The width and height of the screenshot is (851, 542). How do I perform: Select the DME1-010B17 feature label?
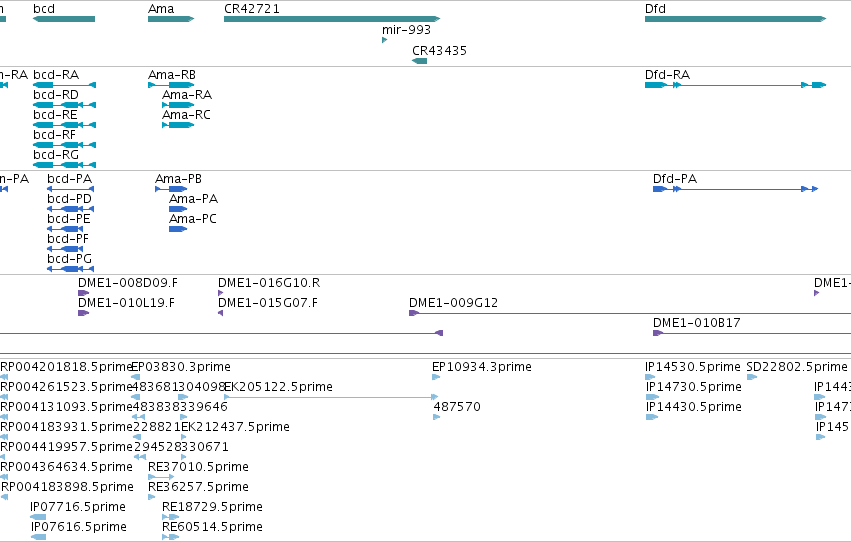697,323
